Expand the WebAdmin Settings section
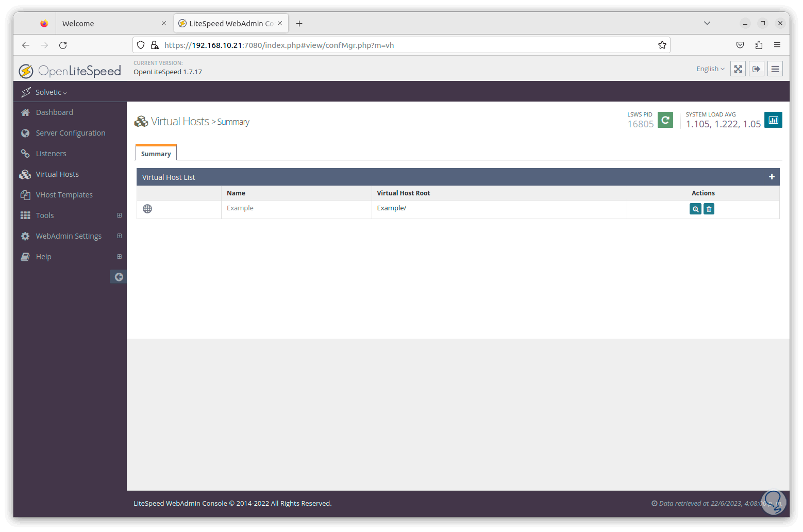Viewport: 803px width, 532px height. coord(120,236)
